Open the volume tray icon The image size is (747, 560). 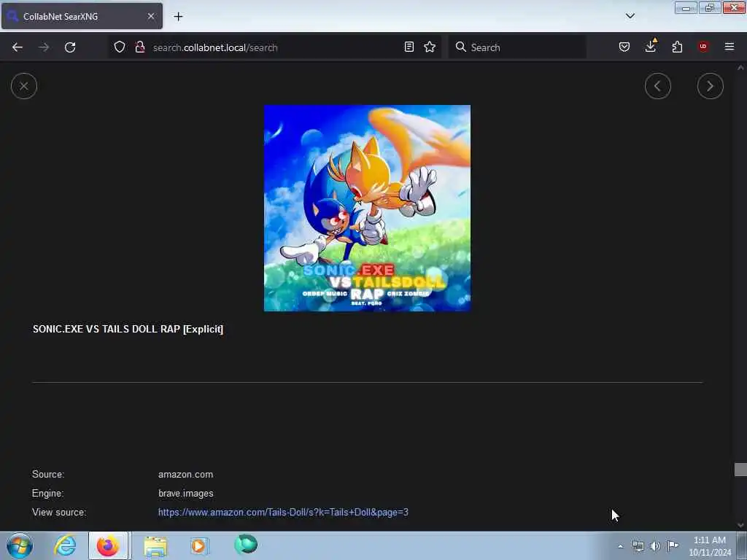(x=656, y=546)
